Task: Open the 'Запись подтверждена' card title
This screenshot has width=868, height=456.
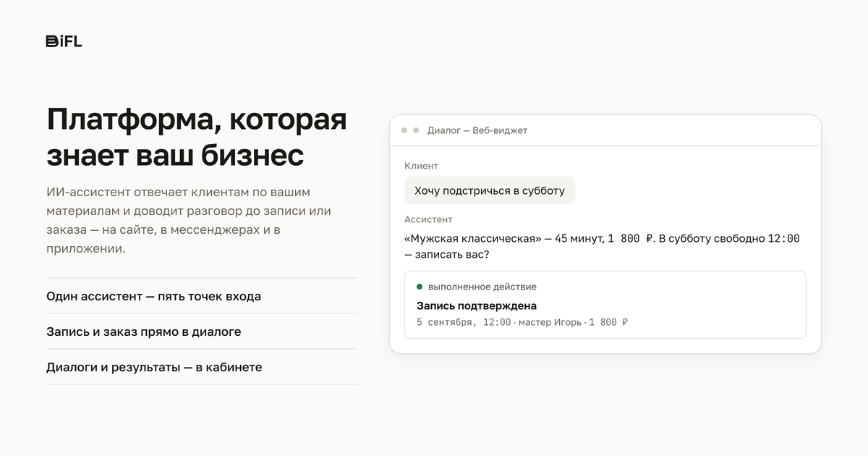Action: pos(477,305)
